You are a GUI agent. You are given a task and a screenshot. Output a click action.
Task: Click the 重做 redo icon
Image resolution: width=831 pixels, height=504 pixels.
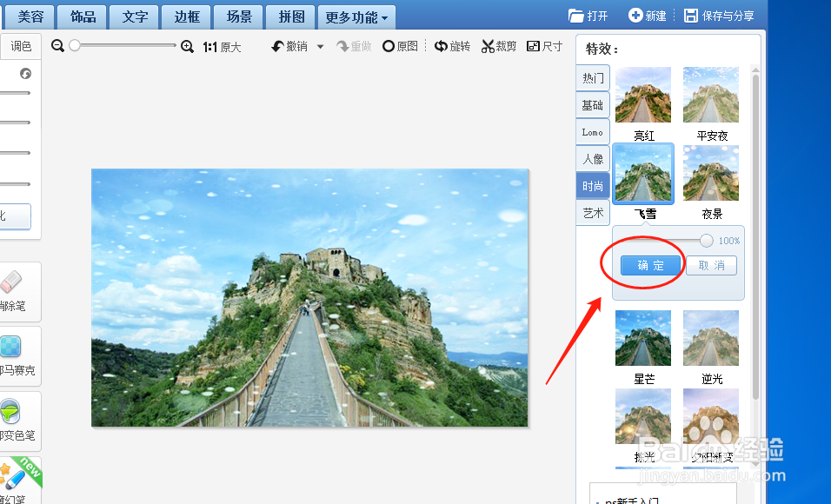coord(342,47)
